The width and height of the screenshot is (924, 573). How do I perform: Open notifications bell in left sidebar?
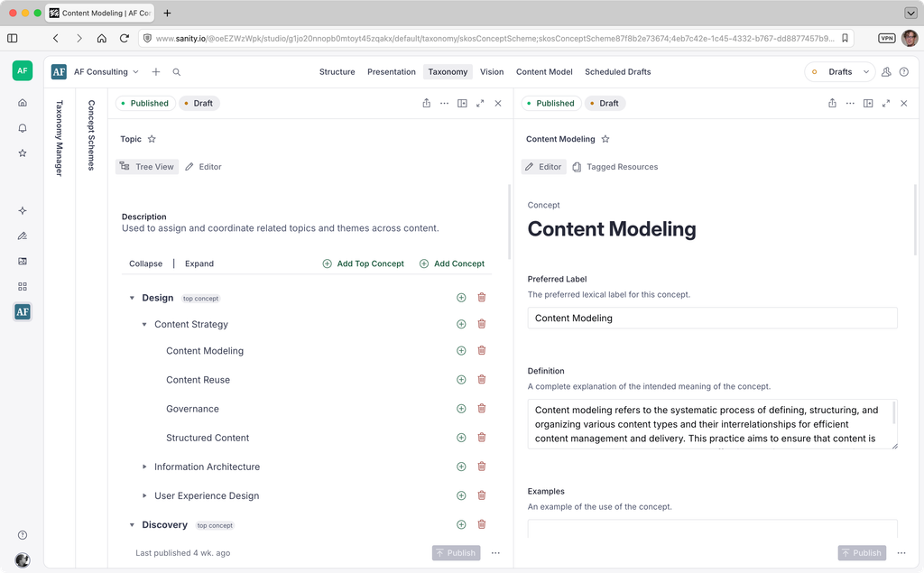click(x=23, y=128)
